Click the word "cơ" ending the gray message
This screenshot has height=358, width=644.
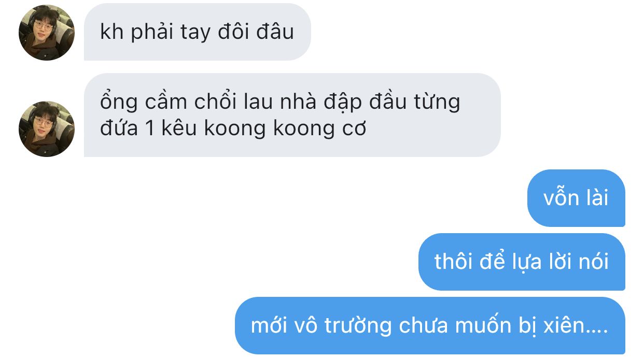355,130
